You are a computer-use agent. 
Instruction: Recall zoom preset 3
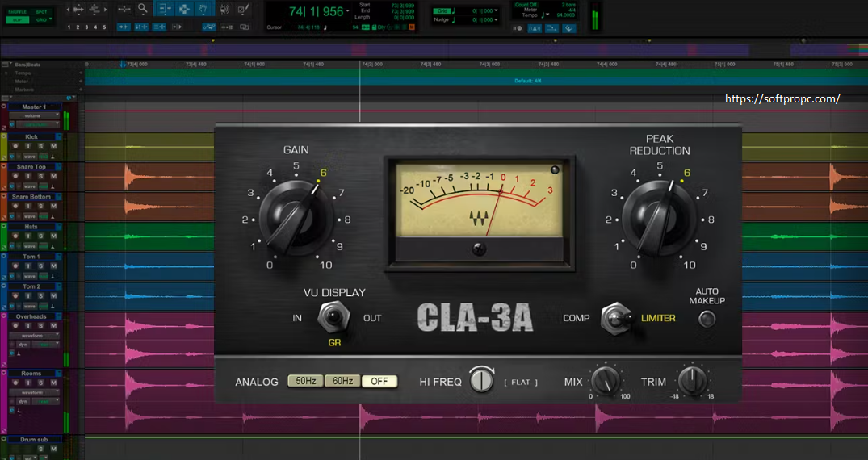[x=87, y=27]
